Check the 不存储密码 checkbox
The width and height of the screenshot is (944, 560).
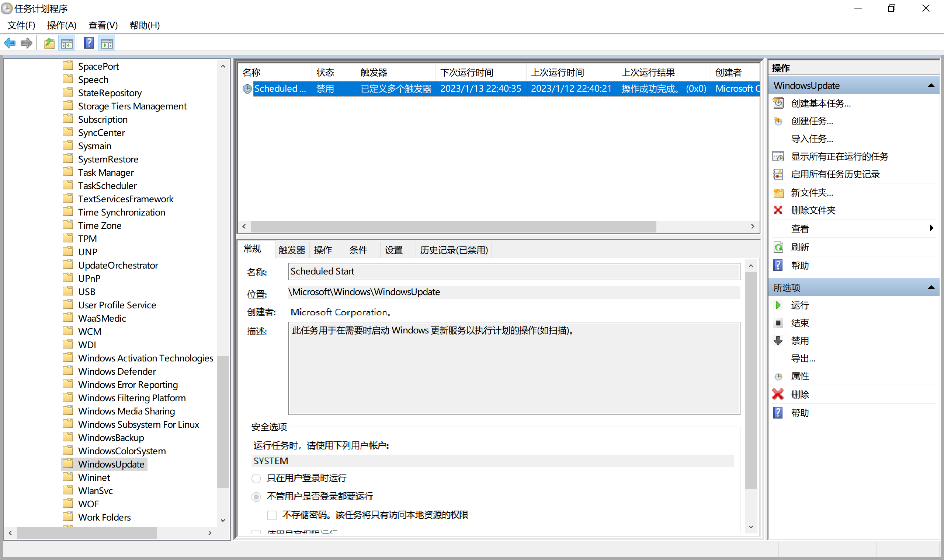(x=271, y=515)
